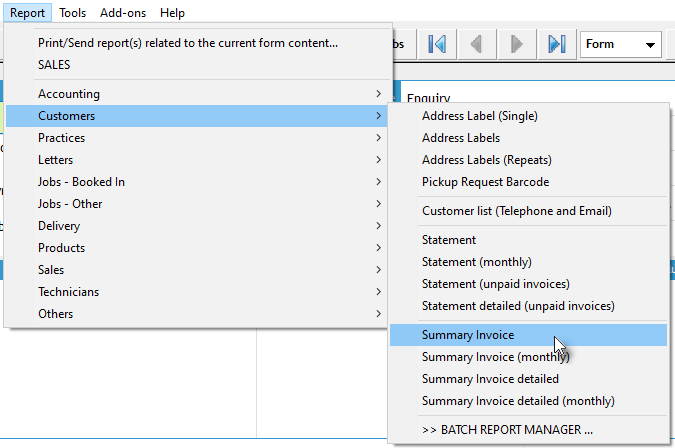Click Print/Send report(s) for current form

coord(188,43)
